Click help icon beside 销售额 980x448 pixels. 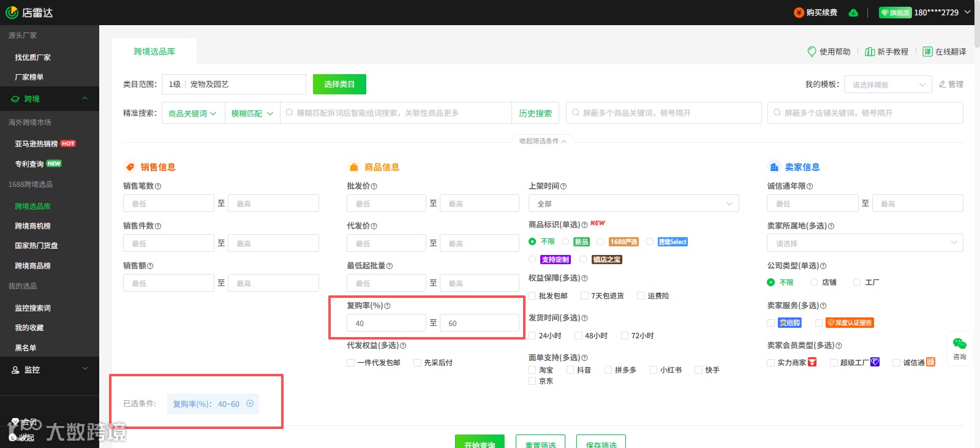click(150, 266)
